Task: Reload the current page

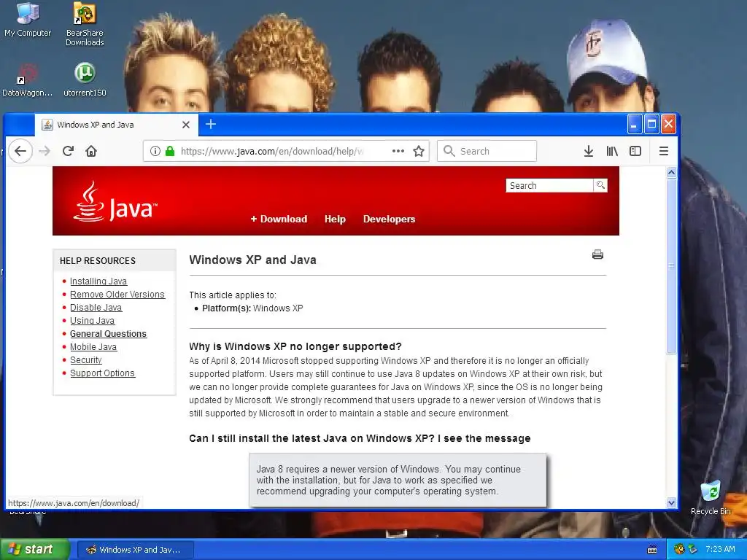Action: click(x=68, y=151)
